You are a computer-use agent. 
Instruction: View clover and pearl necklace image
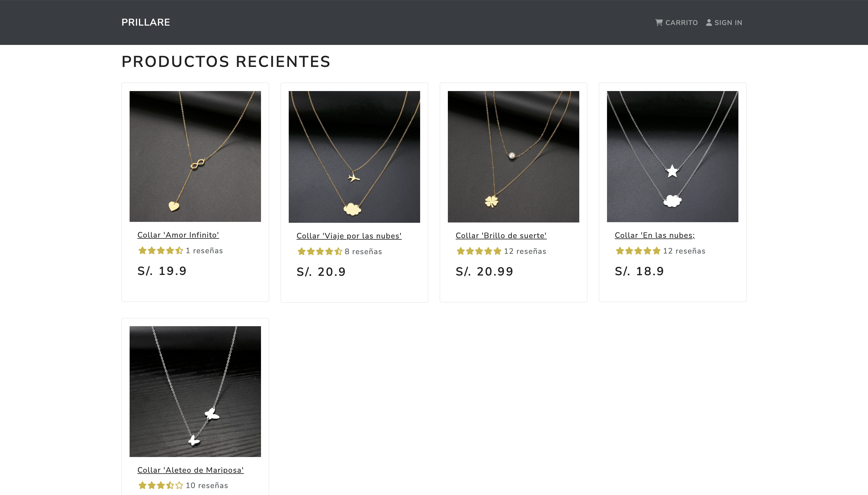513,157
